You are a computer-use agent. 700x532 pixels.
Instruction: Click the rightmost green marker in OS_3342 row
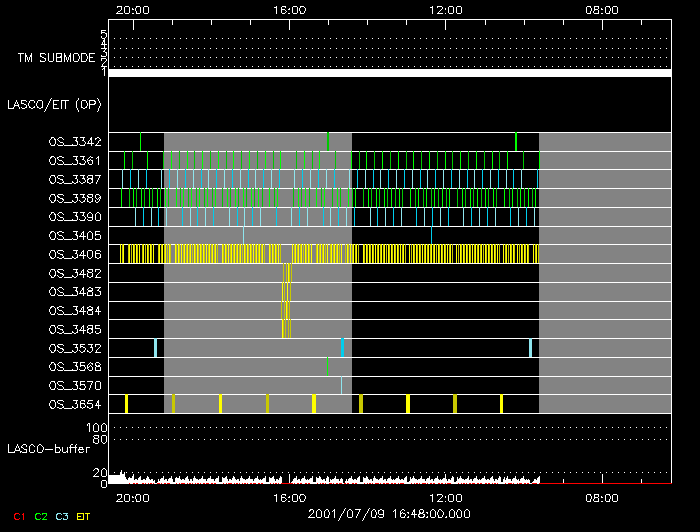[x=516, y=141]
